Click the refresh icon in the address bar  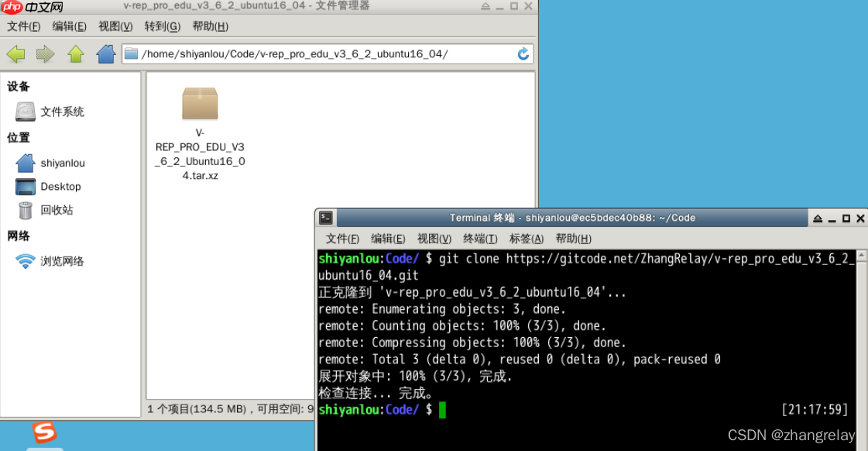[523, 53]
